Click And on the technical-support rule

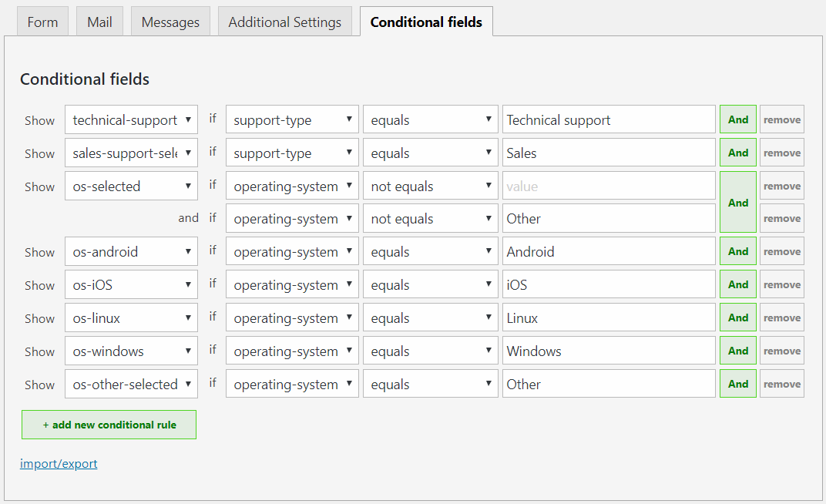[x=737, y=119]
